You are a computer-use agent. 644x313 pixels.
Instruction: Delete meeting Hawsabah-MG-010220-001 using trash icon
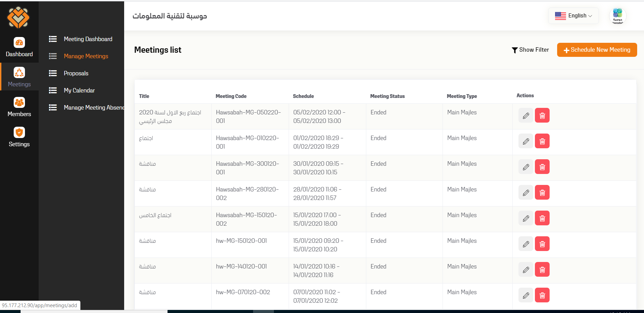[x=542, y=141]
